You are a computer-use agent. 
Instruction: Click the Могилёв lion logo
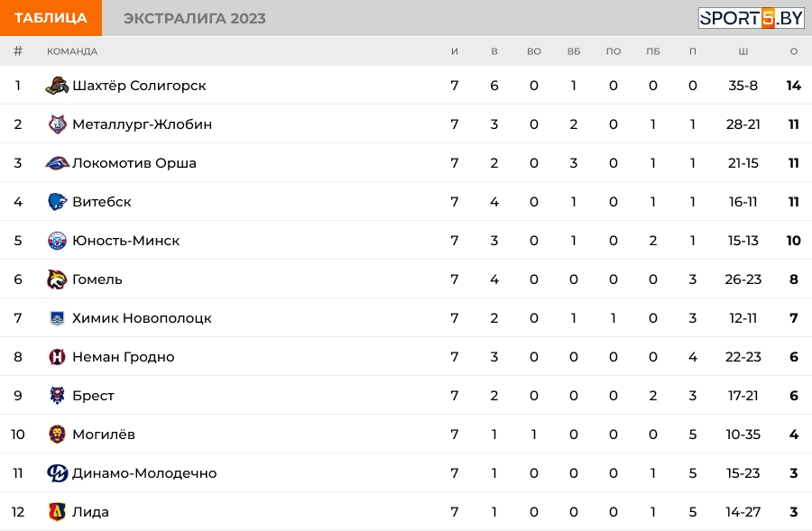click(x=57, y=435)
